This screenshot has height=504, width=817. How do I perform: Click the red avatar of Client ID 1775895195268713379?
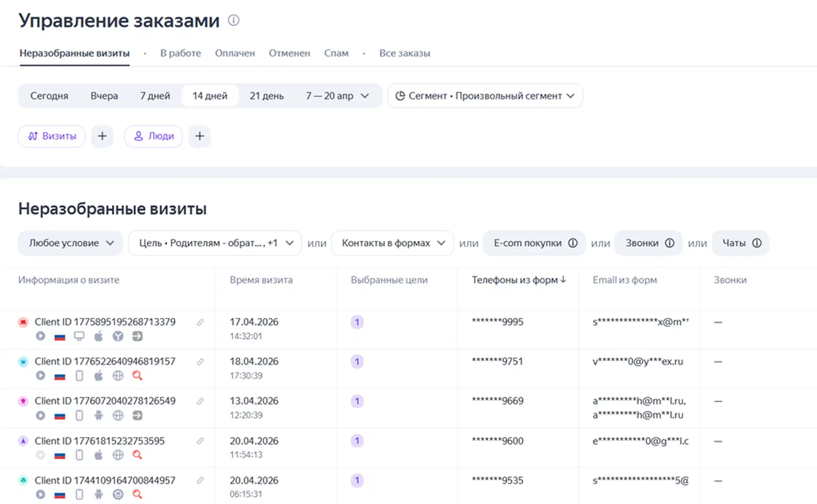coord(23,322)
